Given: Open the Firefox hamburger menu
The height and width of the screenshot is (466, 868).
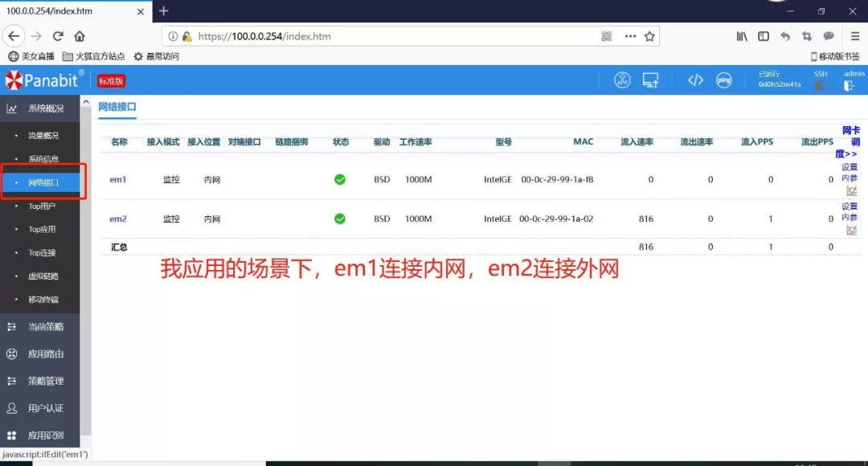Looking at the screenshot, I should click(854, 36).
